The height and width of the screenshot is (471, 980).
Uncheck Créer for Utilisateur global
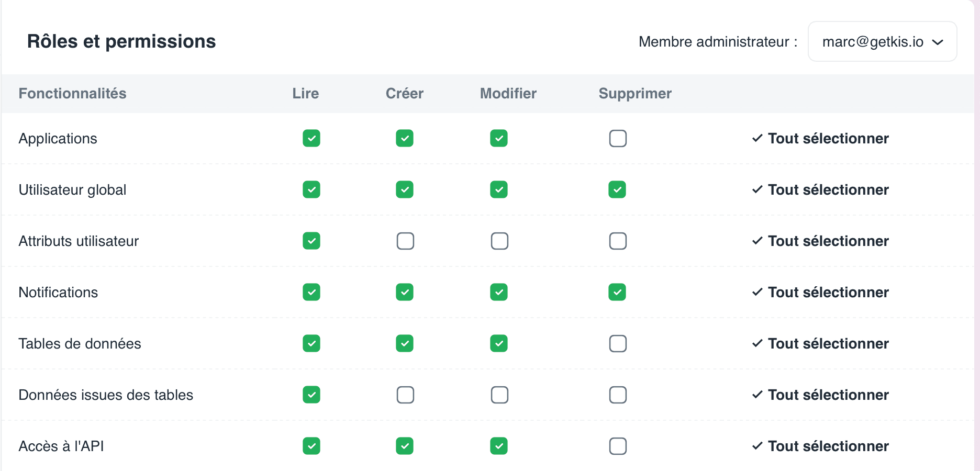pyautogui.click(x=405, y=189)
